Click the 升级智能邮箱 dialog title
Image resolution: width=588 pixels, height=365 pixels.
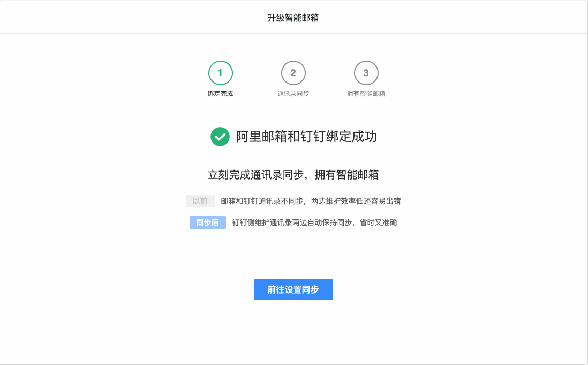(x=293, y=18)
